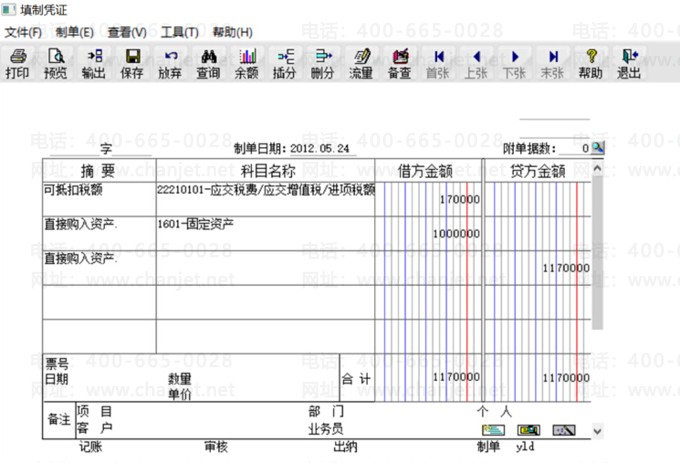The width and height of the screenshot is (680, 463).
Task: Go to previous voucher 上张
Action: tap(476, 64)
